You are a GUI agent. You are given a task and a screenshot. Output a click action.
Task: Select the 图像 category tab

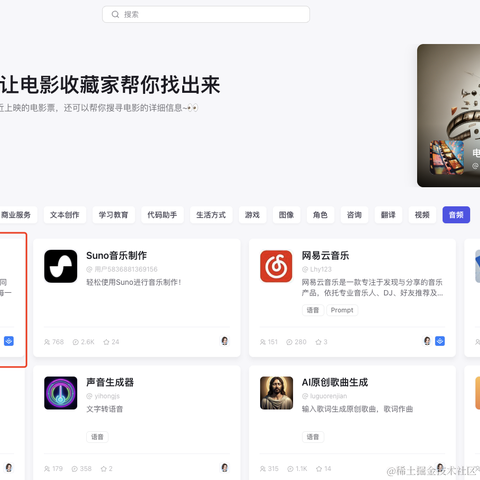(x=286, y=215)
